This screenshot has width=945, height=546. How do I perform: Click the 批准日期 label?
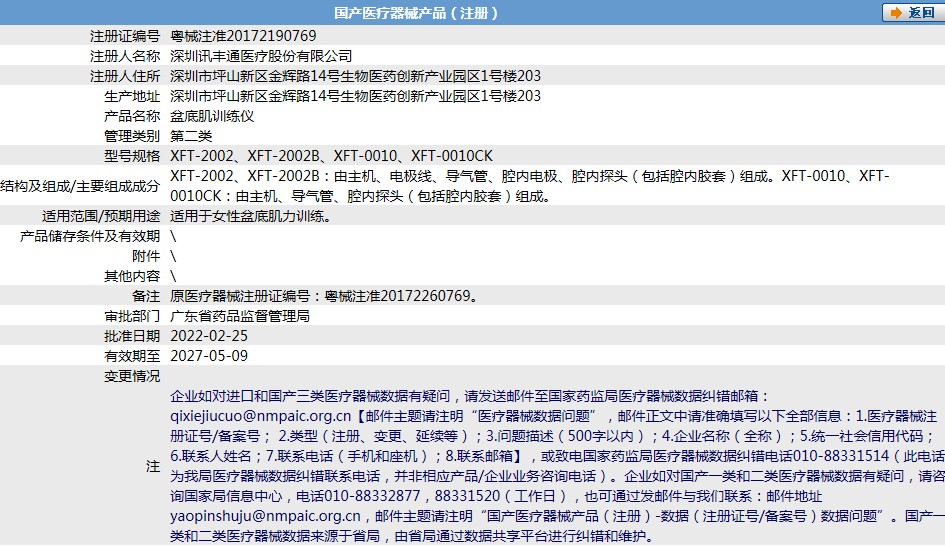click(132, 336)
